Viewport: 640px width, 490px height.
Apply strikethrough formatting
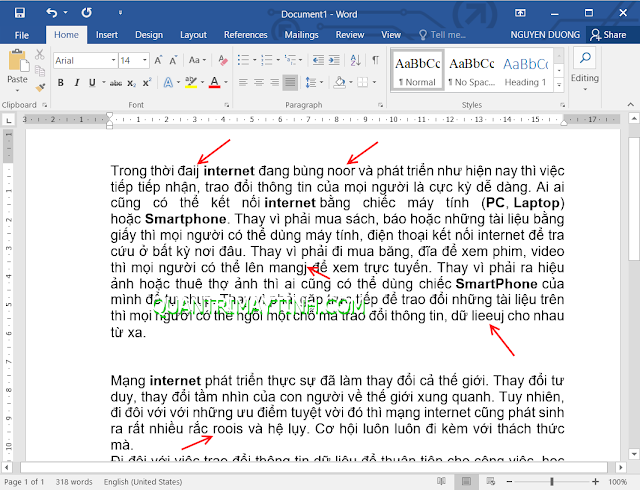pos(116,83)
